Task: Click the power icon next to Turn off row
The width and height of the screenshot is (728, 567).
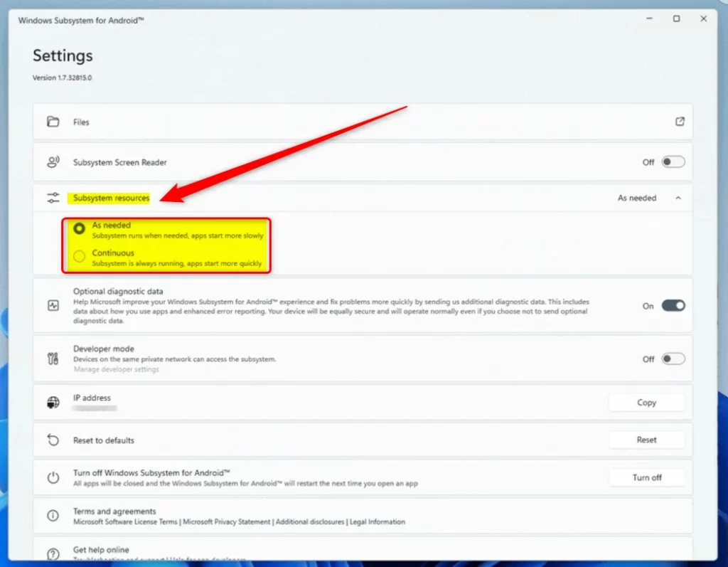Action: click(53, 477)
